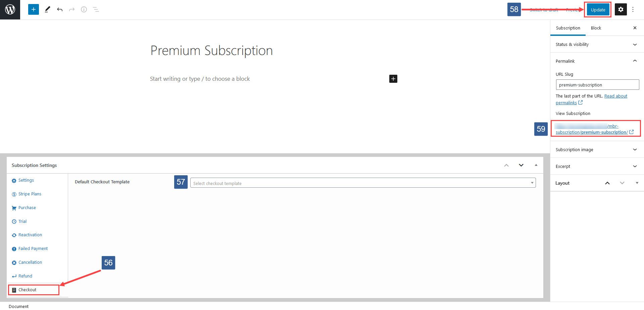Move Subscription Settings box up with the caret
644x310 pixels.
coord(506,165)
